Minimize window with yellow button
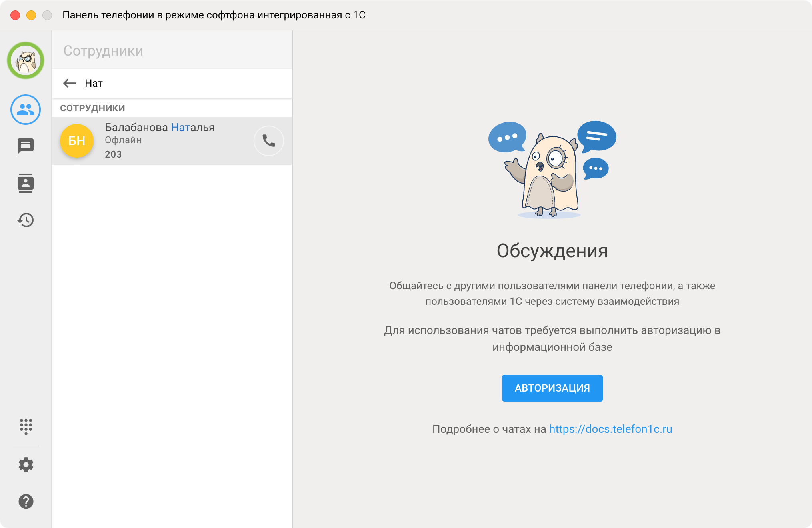This screenshot has height=528, width=812. (31, 15)
